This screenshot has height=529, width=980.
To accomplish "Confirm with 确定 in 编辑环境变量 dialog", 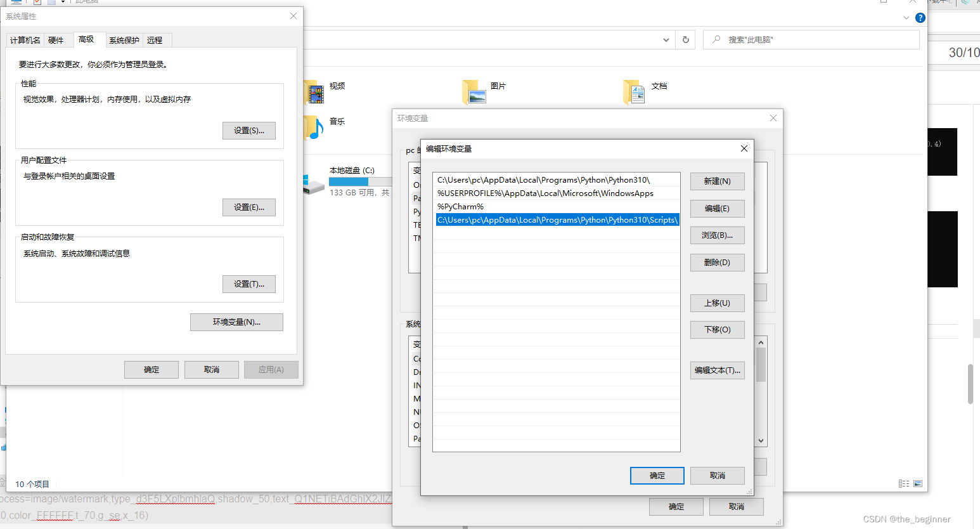I will click(x=657, y=476).
